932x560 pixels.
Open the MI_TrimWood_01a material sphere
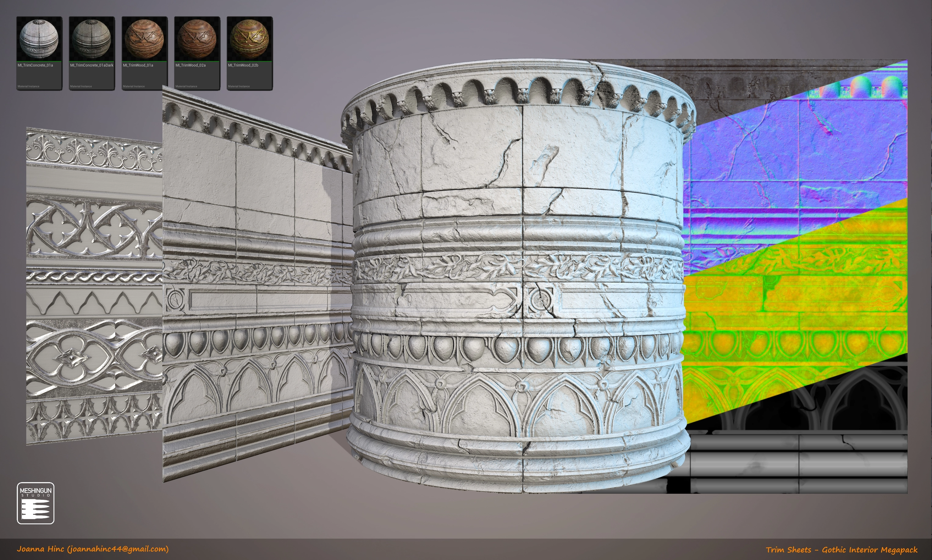point(144,39)
